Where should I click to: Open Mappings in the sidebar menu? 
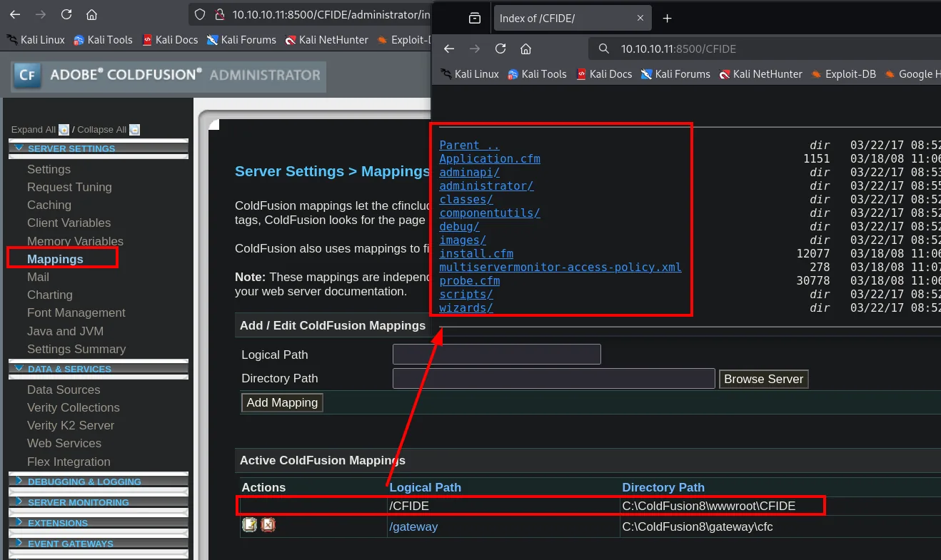55,259
